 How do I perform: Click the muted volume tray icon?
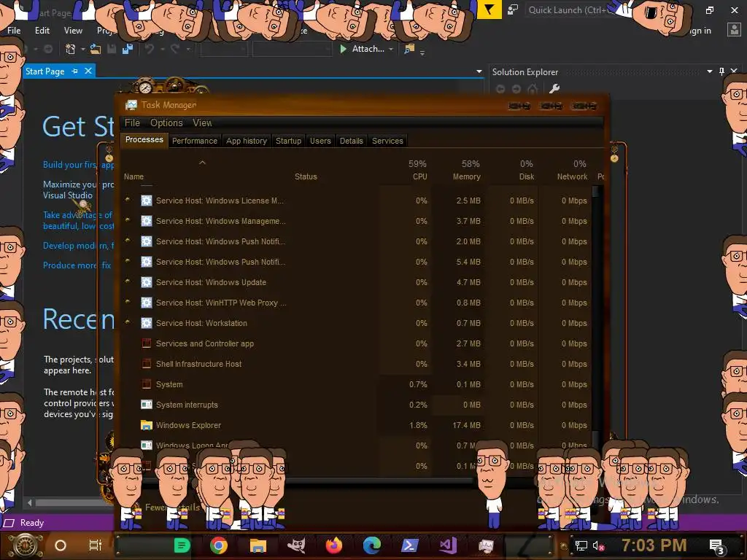click(598, 545)
